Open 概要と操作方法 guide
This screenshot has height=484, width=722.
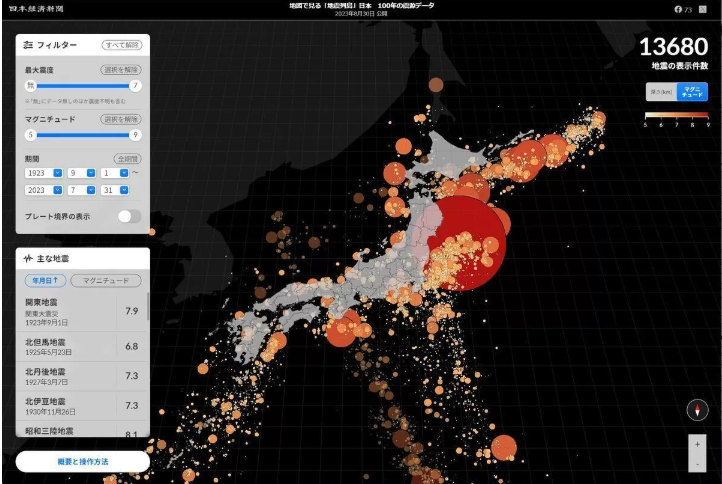[x=82, y=461]
